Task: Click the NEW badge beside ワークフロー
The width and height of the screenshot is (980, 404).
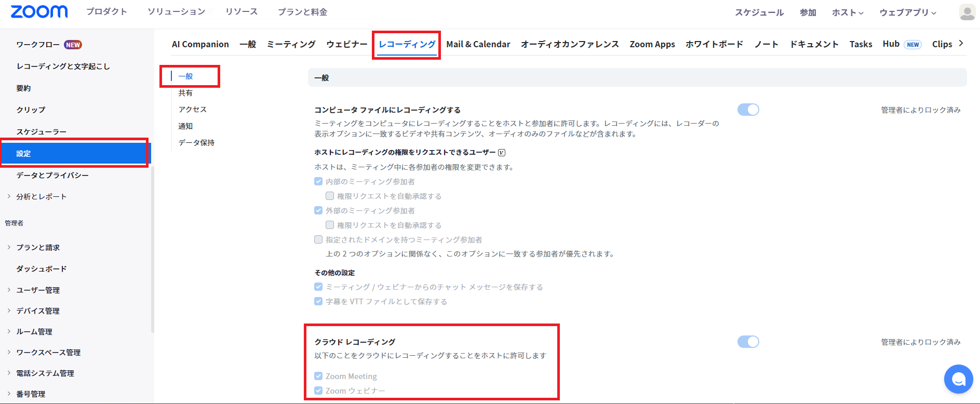Action: click(73, 45)
